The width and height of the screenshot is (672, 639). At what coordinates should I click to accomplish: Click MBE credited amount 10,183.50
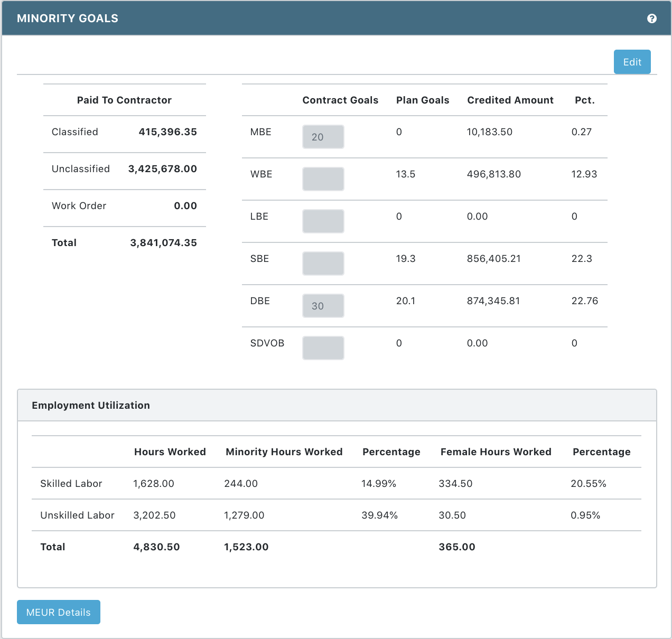pyautogui.click(x=490, y=132)
